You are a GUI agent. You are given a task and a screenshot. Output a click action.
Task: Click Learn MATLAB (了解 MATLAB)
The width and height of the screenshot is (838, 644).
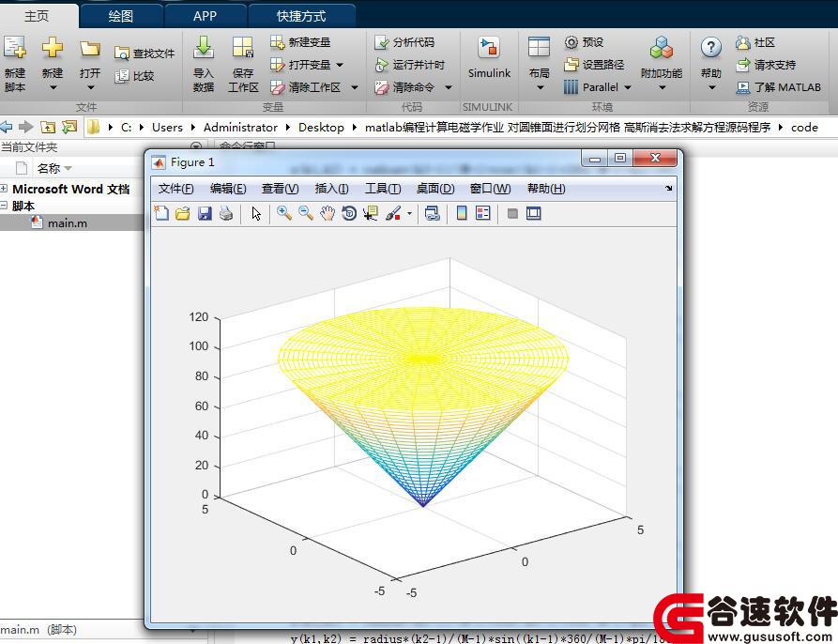[x=779, y=87]
